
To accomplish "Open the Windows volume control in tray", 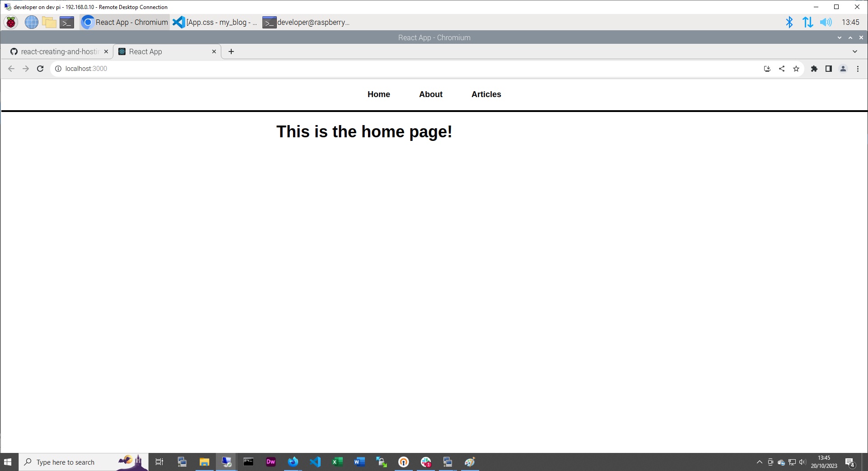I will (x=803, y=462).
